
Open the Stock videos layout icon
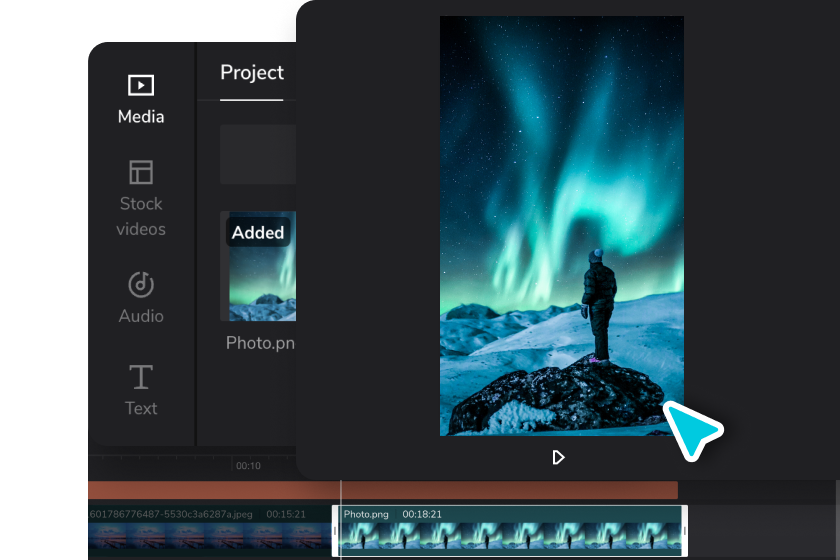click(x=141, y=172)
